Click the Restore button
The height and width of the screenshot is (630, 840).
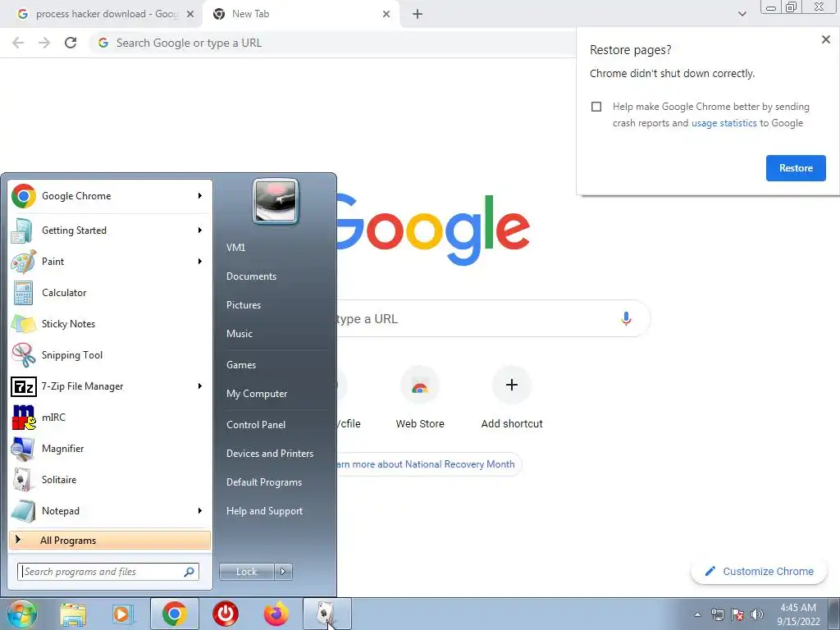point(796,168)
